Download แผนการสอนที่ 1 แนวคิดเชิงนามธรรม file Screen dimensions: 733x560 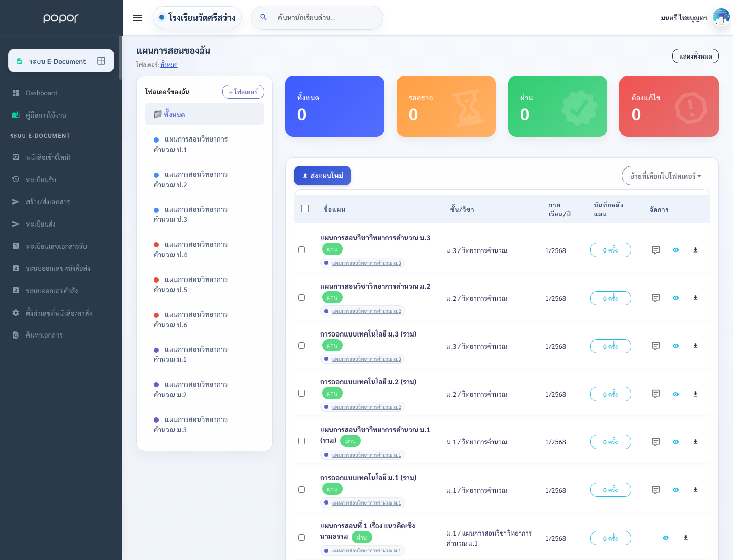tap(686, 538)
